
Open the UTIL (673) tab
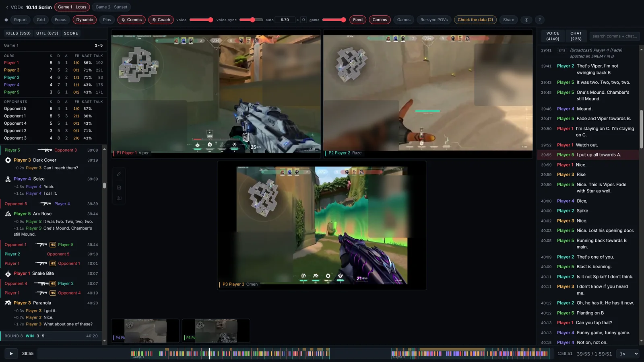pos(47,33)
